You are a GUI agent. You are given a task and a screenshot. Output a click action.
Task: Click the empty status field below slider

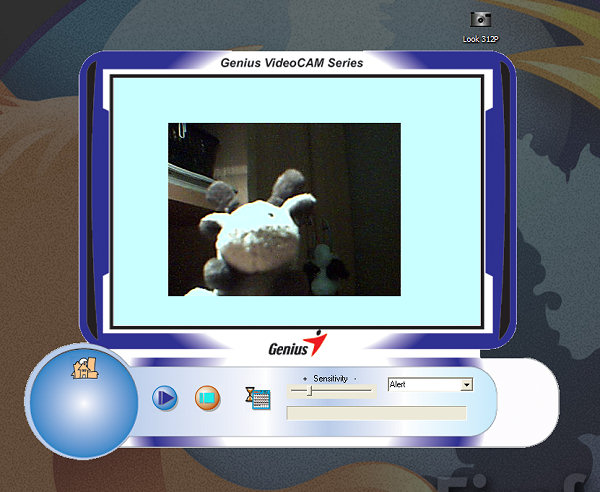click(x=376, y=413)
